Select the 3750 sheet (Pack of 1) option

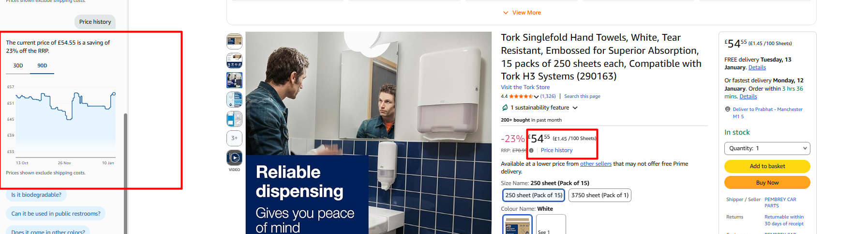(x=600, y=195)
